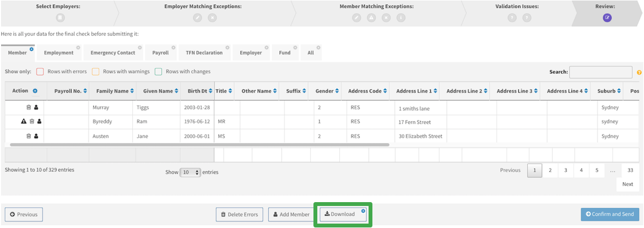Open gear settings on the Employer tab

267,47
